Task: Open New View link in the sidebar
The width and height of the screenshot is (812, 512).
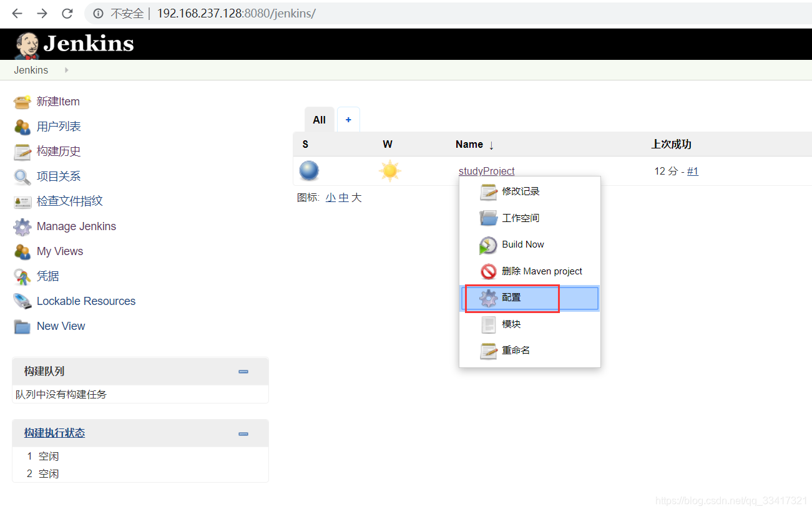Action: pyautogui.click(x=61, y=326)
